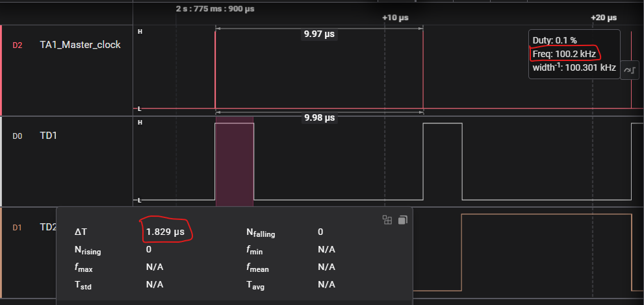Click the D1 channel identifier
Screen dimensions: 644x305
click(x=18, y=228)
